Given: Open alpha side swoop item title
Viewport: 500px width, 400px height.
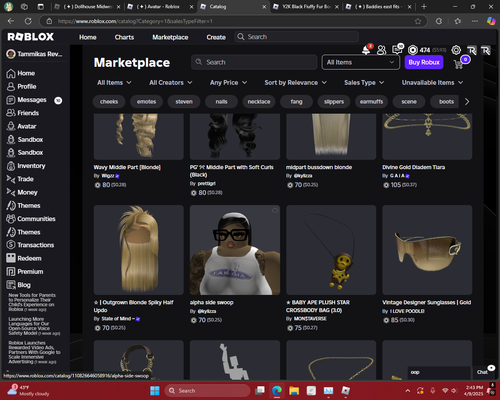Looking at the screenshot, I should click(212, 303).
